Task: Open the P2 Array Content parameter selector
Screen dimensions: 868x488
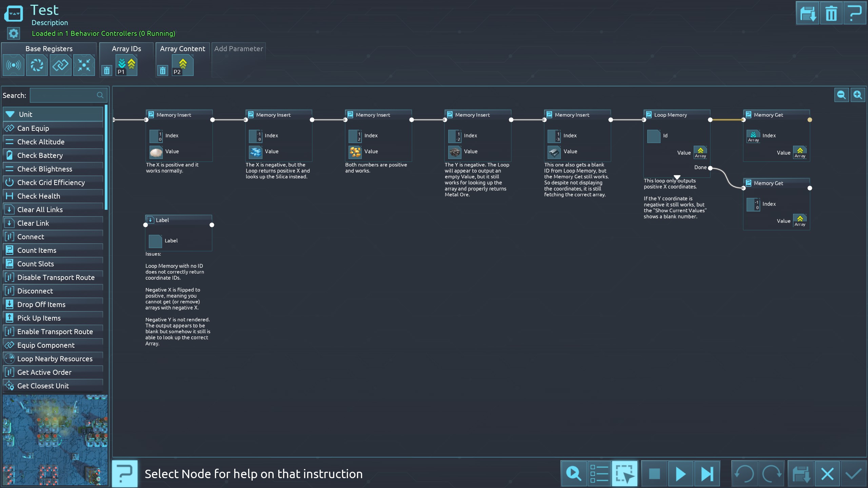Action: click(x=182, y=65)
